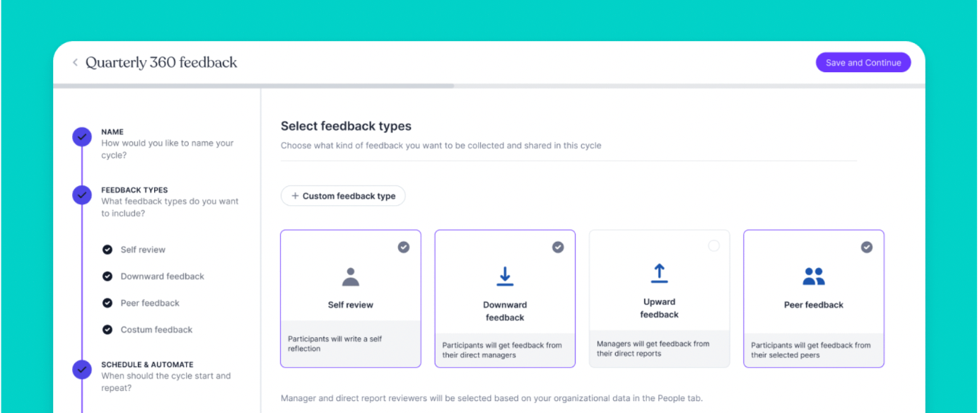Click the back chevron next to Quarterly 360 feedback

(x=75, y=62)
